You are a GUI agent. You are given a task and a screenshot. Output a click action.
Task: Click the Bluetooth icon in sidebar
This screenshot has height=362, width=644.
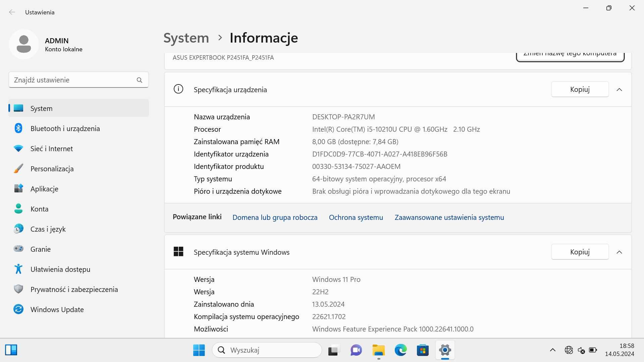point(18,128)
